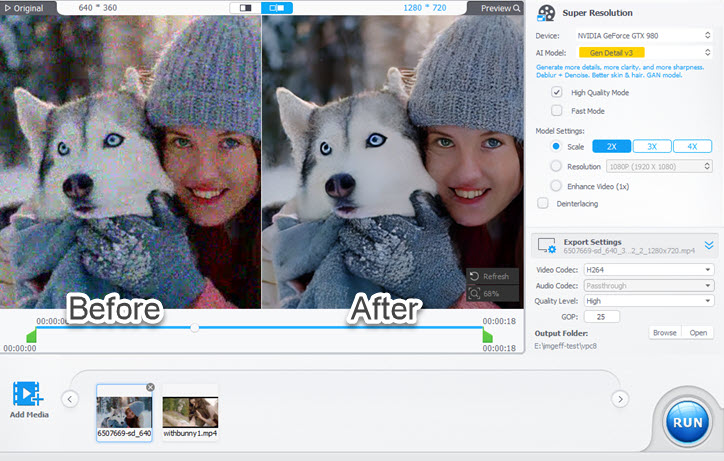This screenshot has height=461, width=724.
Task: Open the AI Model dropdown
Action: pyautogui.click(x=644, y=53)
